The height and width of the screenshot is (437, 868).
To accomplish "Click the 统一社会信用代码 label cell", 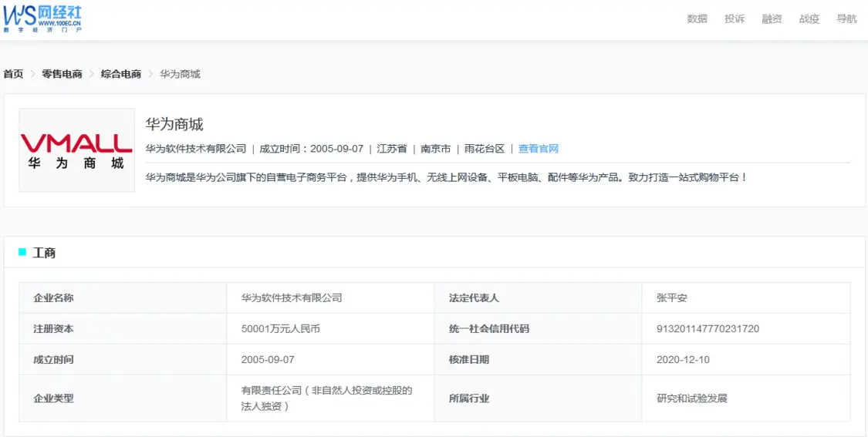I will pos(538,329).
